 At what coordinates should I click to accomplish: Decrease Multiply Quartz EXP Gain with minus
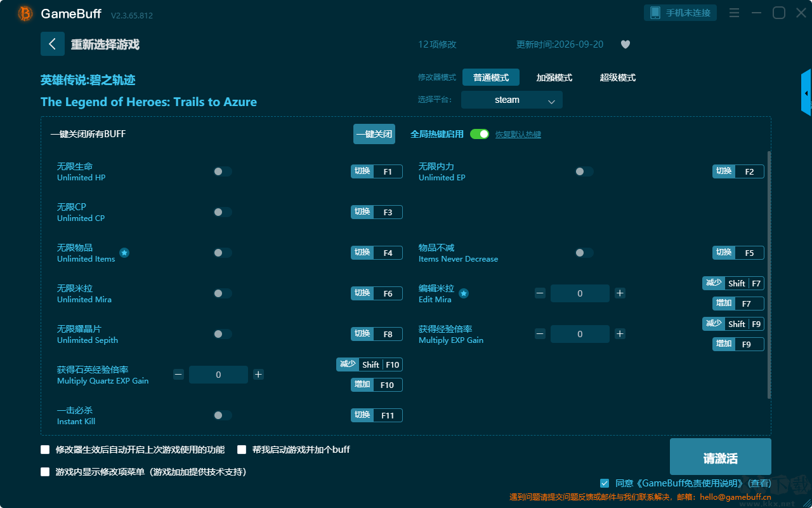[178, 375]
